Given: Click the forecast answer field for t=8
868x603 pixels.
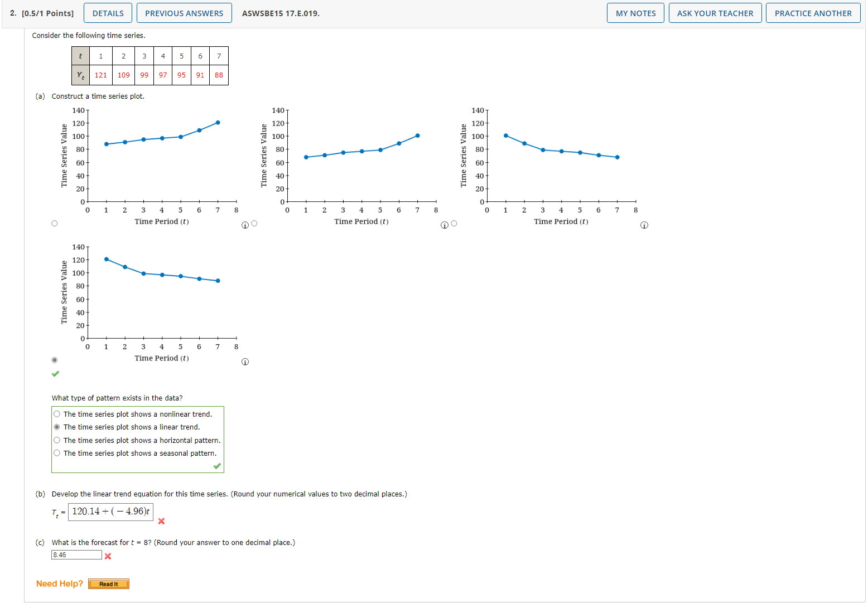Looking at the screenshot, I should [77, 555].
